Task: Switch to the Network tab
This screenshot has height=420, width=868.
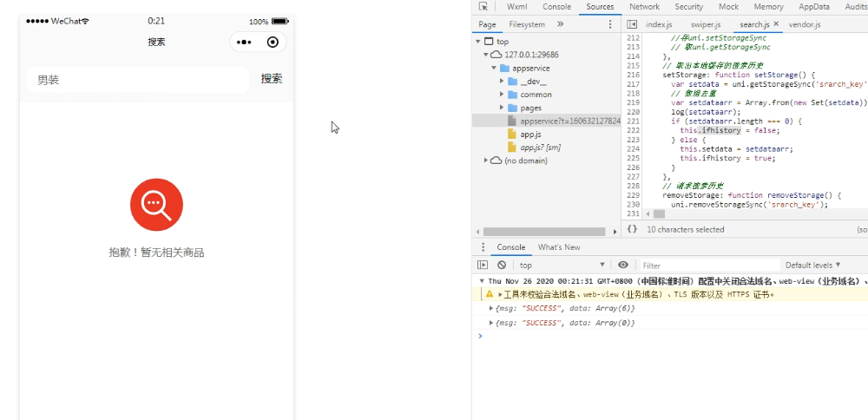Action: (644, 7)
